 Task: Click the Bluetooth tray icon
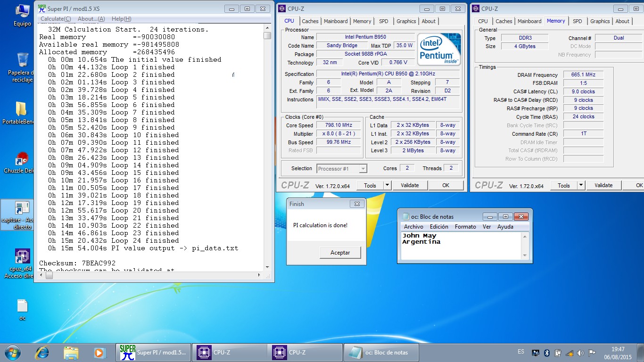pyautogui.click(x=547, y=352)
